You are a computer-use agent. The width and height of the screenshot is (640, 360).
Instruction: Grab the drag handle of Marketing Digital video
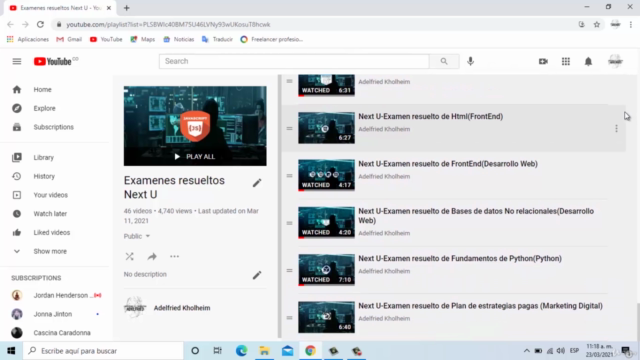tap(289, 318)
